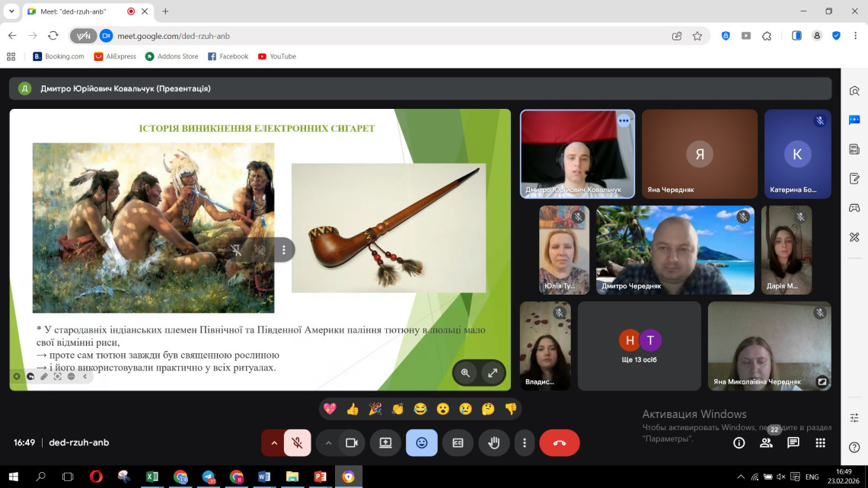The height and width of the screenshot is (488, 868).
Task: Expand audio settings arrow beside microphone
Action: 273,442
